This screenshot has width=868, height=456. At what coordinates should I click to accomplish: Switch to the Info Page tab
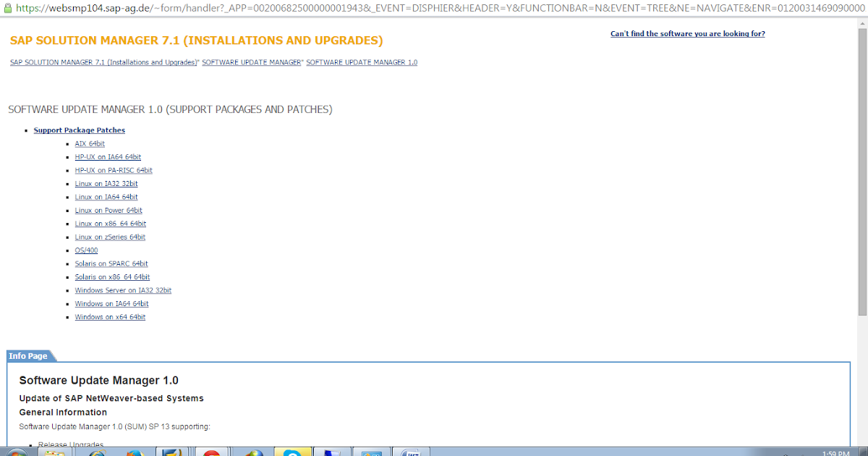click(x=29, y=355)
